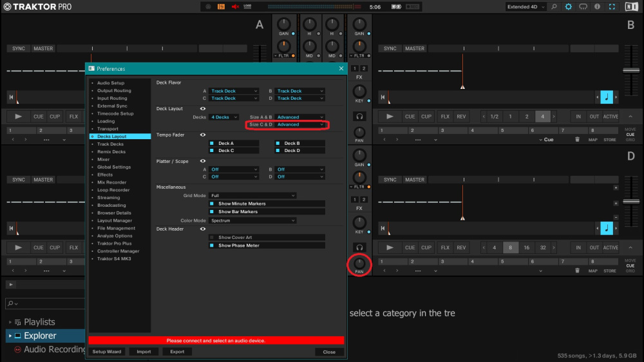Click the Close button in Preferences

tap(329, 352)
